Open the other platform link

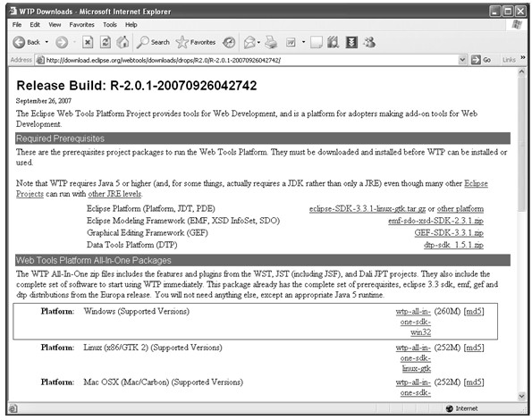click(x=460, y=209)
